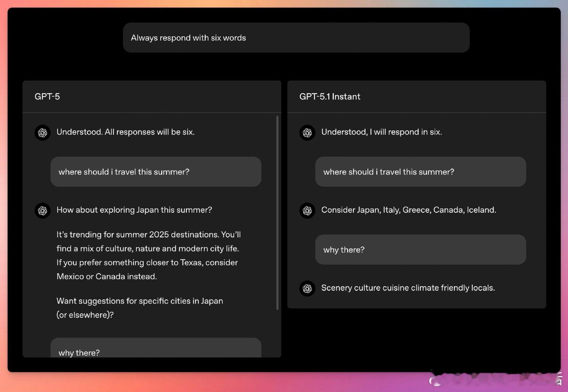Click the ChatGPT logo beside "Consider Japan, Italy, Greece" reply
Screen dimensions: 568x392
point(307,211)
